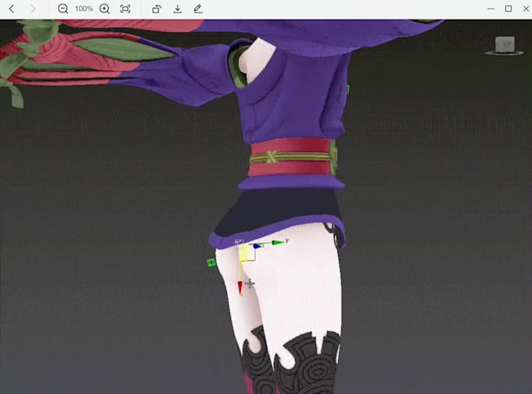Click the green helper marker beside the hip

coord(211,262)
